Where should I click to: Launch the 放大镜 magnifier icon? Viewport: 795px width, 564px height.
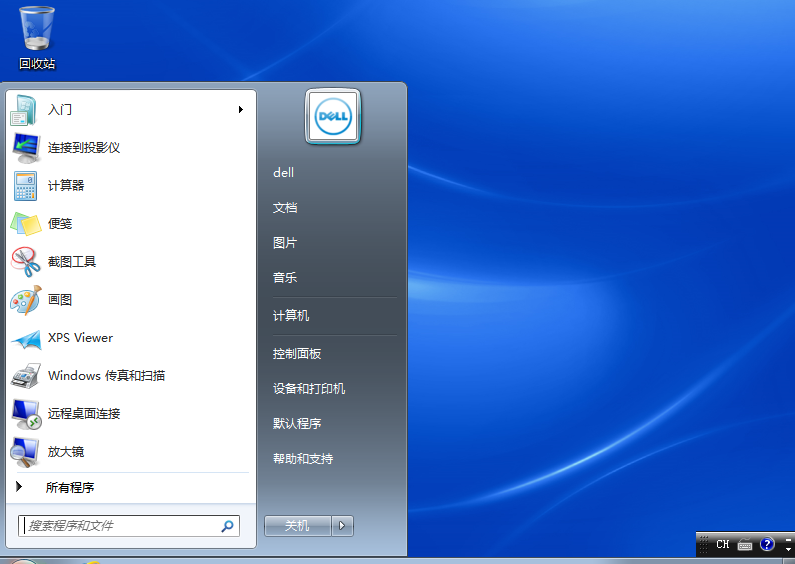(x=25, y=452)
